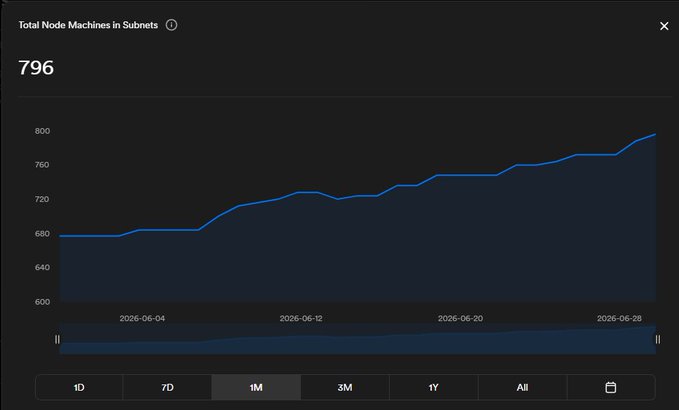Select the 1M time range
This screenshot has width=679, height=410.
click(256, 387)
